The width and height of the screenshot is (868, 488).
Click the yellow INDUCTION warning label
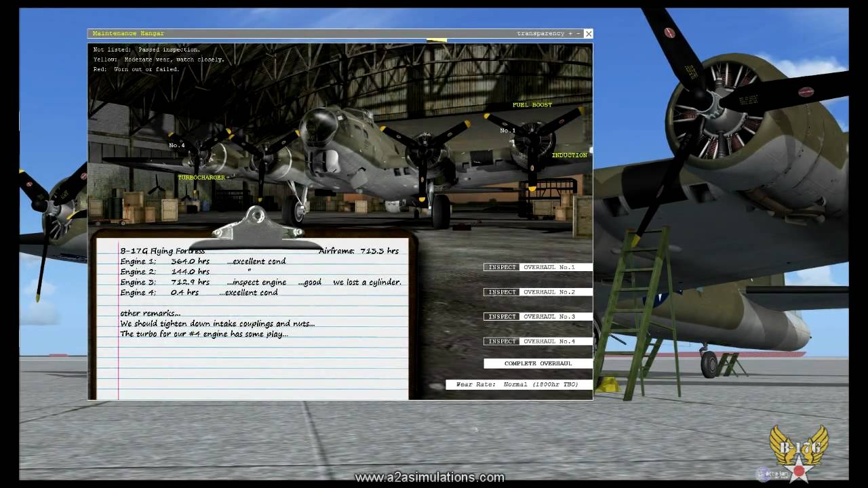pos(569,155)
